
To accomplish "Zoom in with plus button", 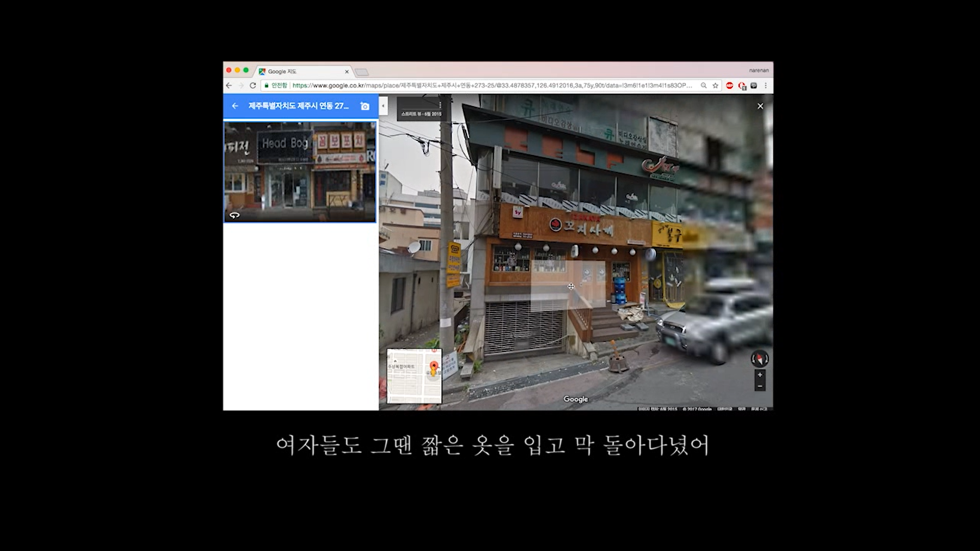I will pyautogui.click(x=759, y=375).
